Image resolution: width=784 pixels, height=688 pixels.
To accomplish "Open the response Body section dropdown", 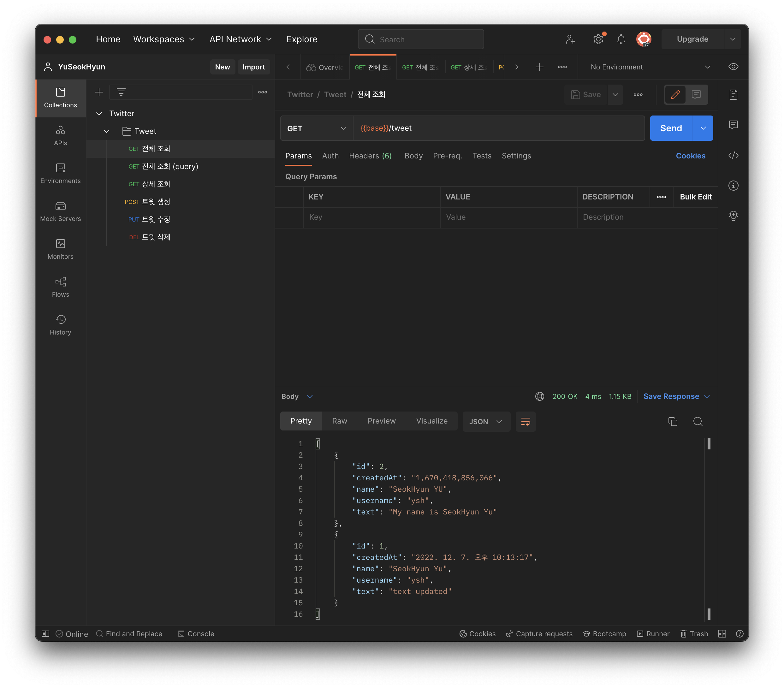I will point(297,396).
